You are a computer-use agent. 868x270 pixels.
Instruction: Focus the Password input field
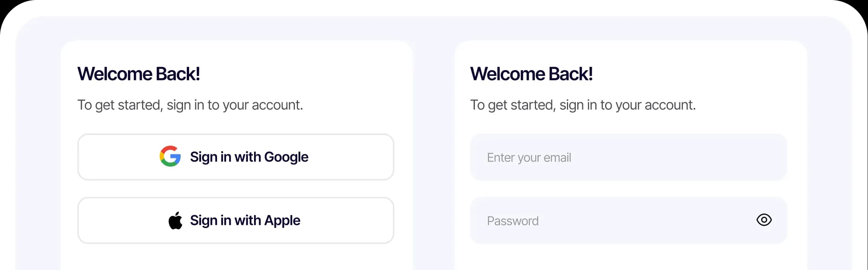point(611,220)
